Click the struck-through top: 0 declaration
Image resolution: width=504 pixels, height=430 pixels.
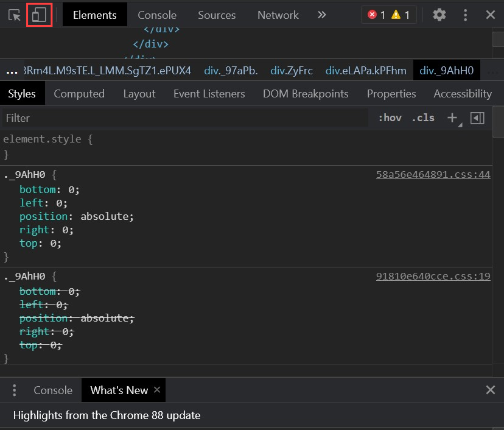(x=40, y=345)
